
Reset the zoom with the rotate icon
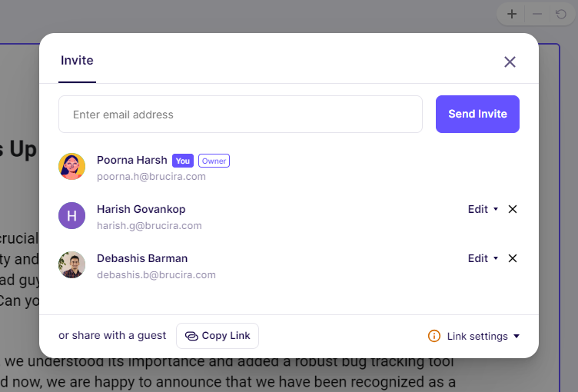(x=561, y=15)
